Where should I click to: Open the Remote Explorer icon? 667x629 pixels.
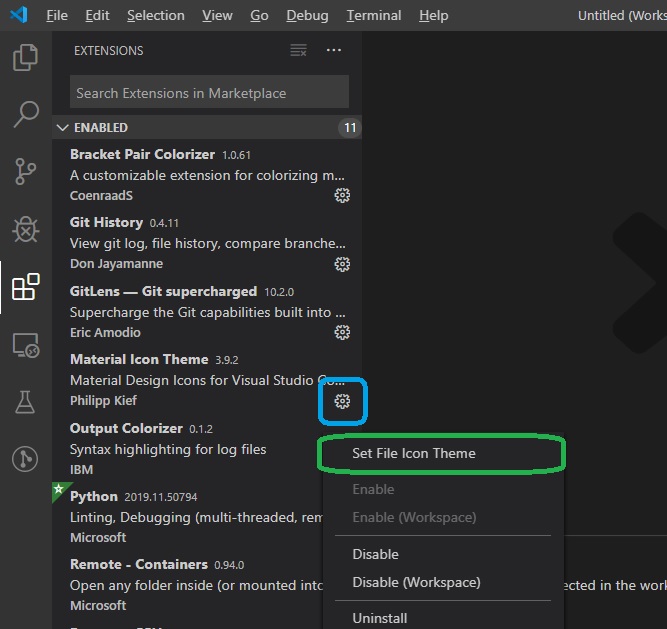click(26, 345)
